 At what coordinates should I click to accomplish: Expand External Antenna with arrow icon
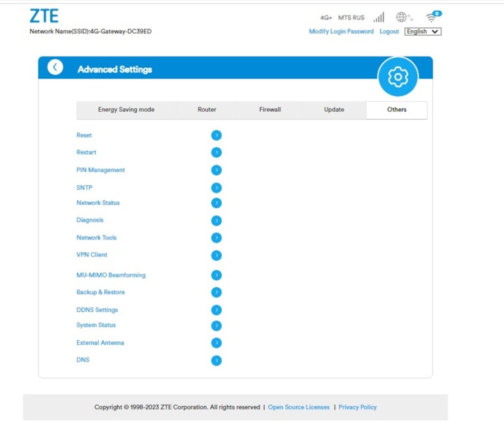tap(217, 343)
